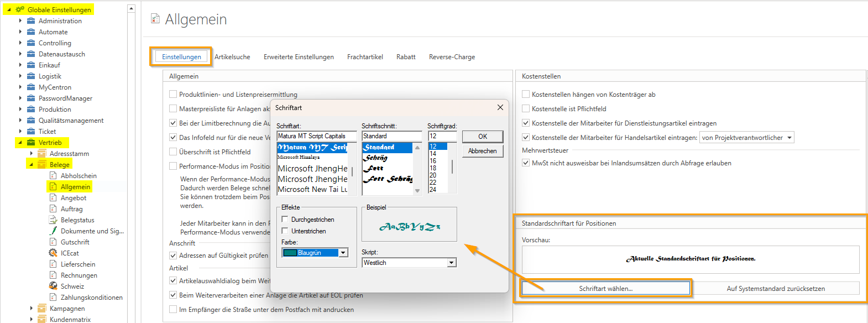Switch to the Artikelsuche tab

pyautogui.click(x=232, y=57)
